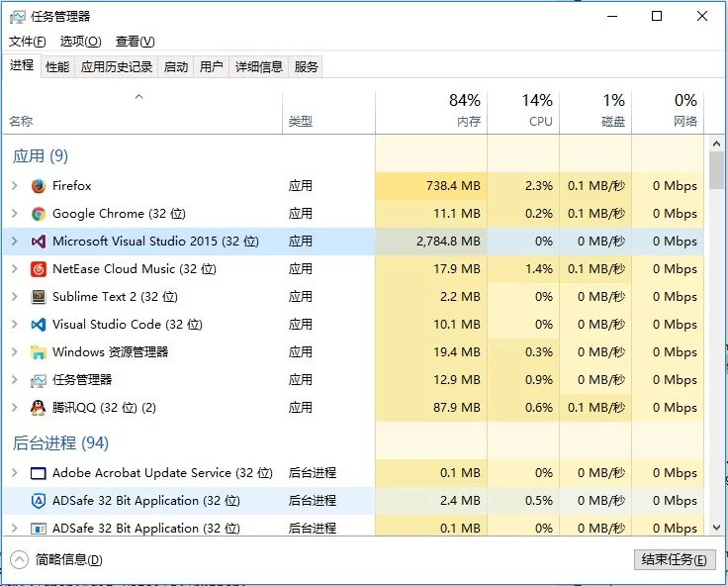Expand the last ADSafe 32 Bit Application row
This screenshot has width=728, height=586.
coord(15,529)
